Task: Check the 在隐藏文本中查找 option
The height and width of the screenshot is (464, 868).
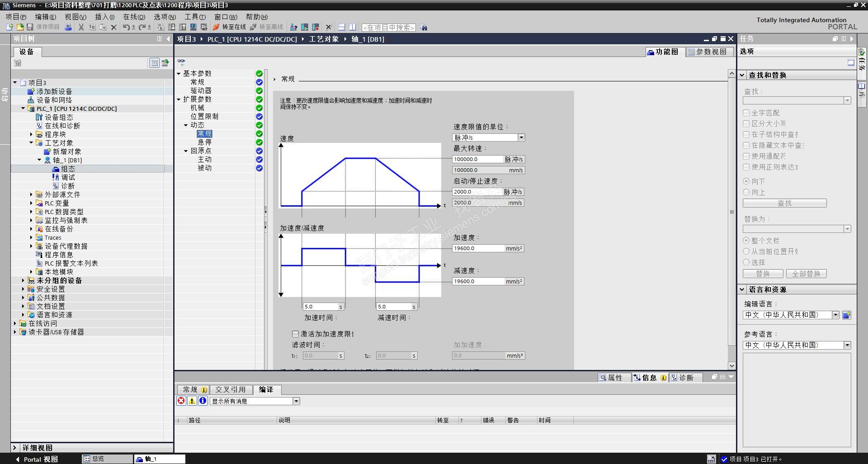Action: pos(746,145)
